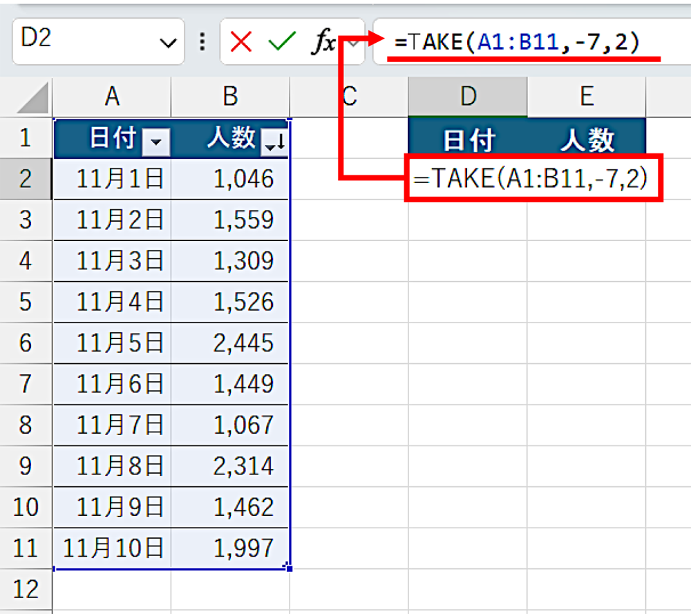The height and width of the screenshot is (616, 691).
Task: Click cell containing 11月1日
Action: coord(112,179)
